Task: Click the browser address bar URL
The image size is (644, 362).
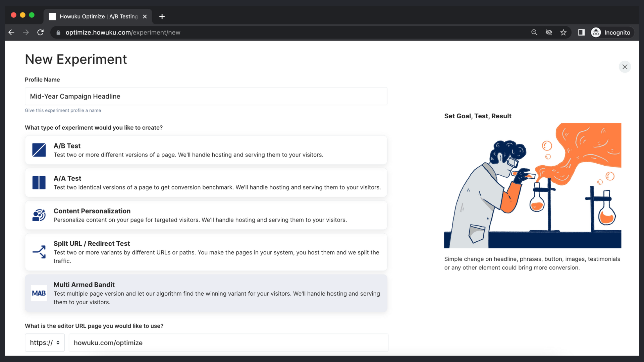Action: click(x=123, y=33)
